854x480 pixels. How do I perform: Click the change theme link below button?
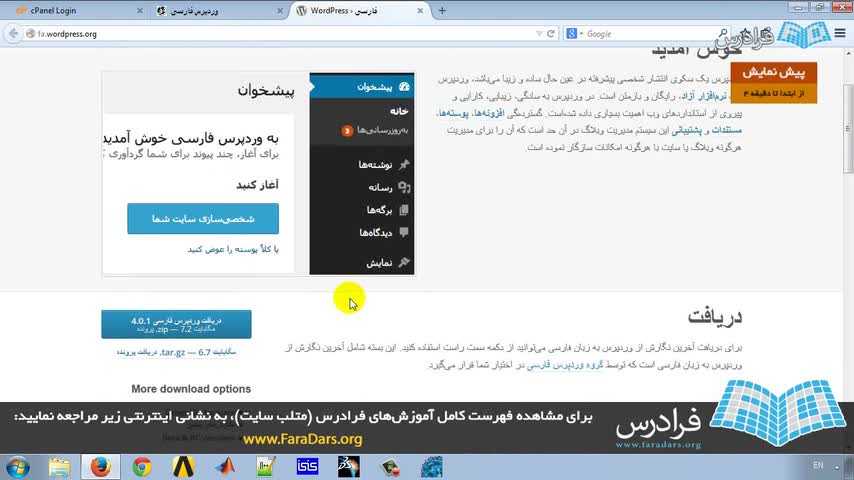[233, 249]
